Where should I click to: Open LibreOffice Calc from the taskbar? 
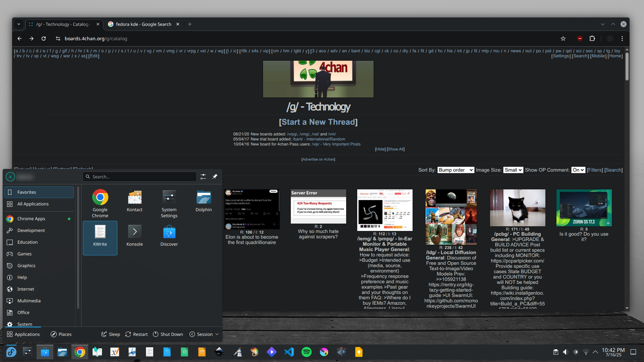(x=184, y=352)
